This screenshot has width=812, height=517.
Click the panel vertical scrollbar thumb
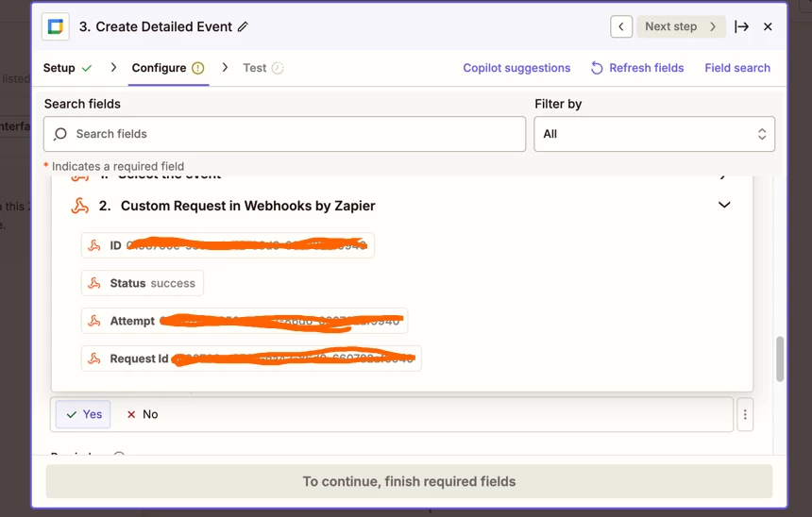click(x=780, y=359)
